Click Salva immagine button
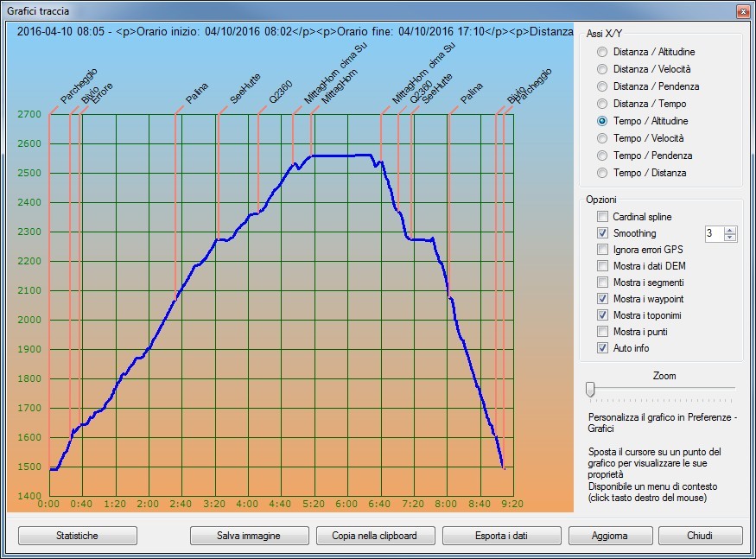The image size is (756, 559). coord(249,536)
